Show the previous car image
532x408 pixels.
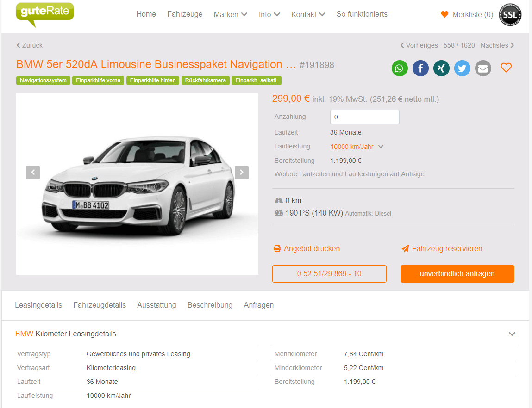(33, 173)
